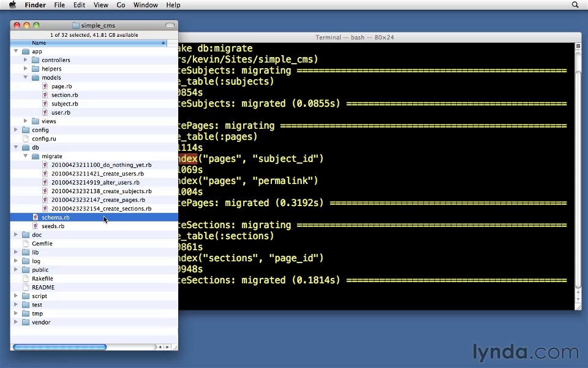Collapse the migrate folder
588x368 pixels.
[26, 156]
